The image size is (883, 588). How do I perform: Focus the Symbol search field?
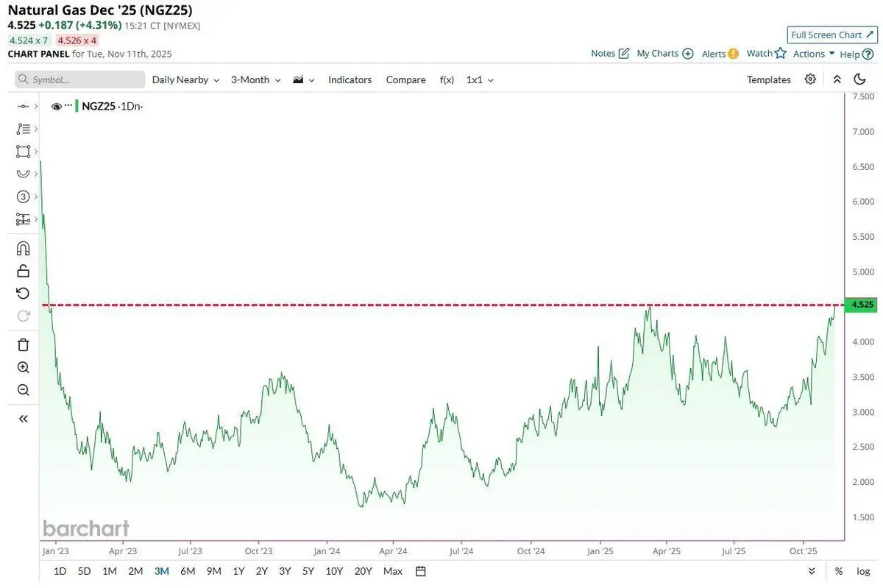(x=79, y=79)
